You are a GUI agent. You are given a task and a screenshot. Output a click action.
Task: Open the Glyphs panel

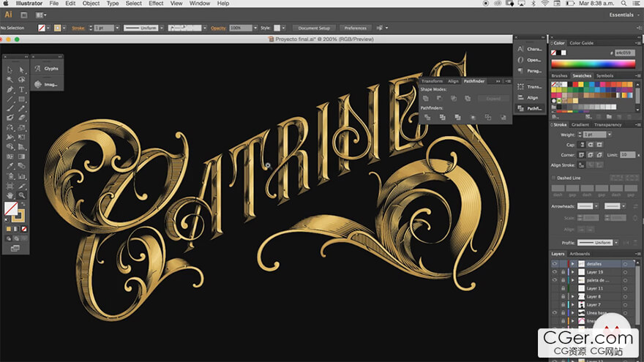coord(47,69)
